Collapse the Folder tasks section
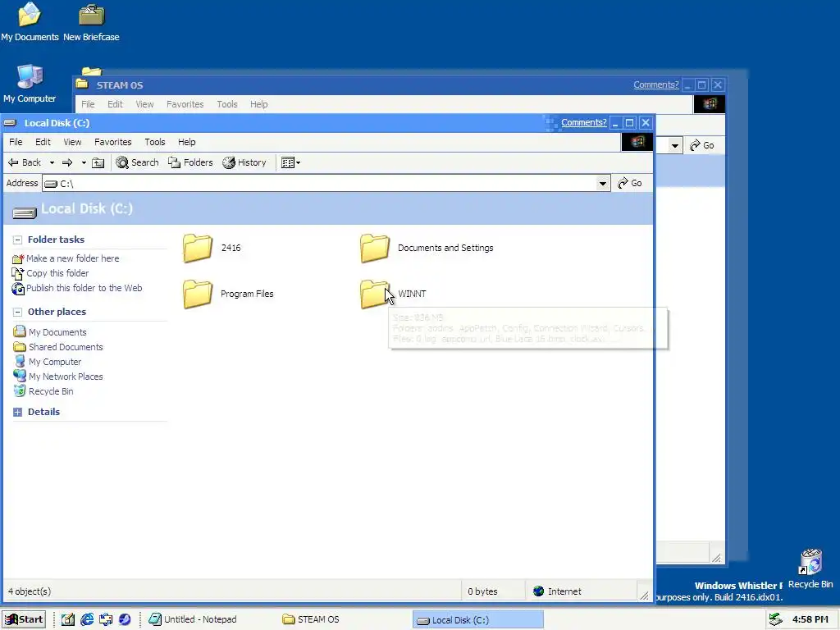The image size is (840, 630). [18, 240]
